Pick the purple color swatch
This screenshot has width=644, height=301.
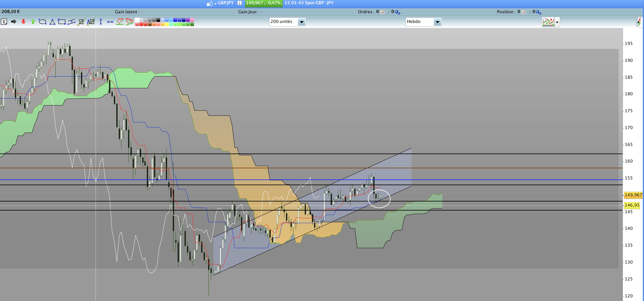[x=188, y=20]
